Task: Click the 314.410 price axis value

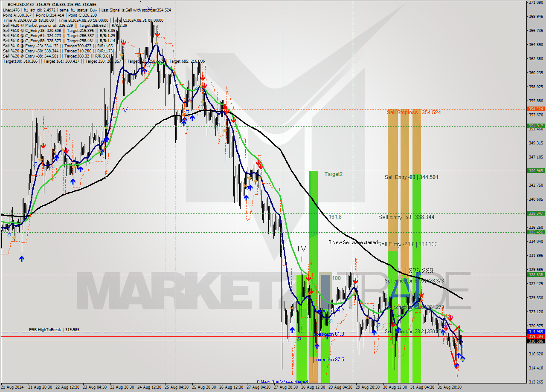Action: click(536, 368)
